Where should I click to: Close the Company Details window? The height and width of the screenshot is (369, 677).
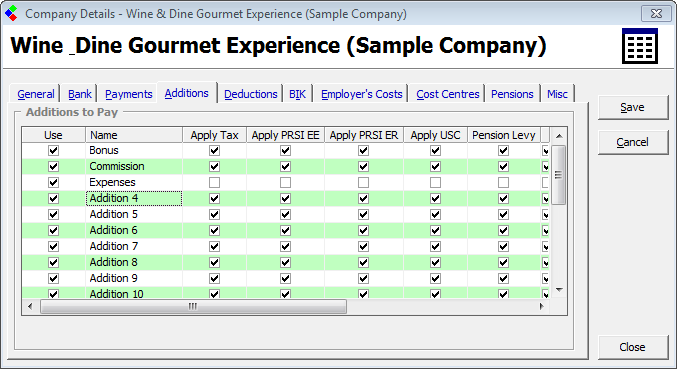656,13
